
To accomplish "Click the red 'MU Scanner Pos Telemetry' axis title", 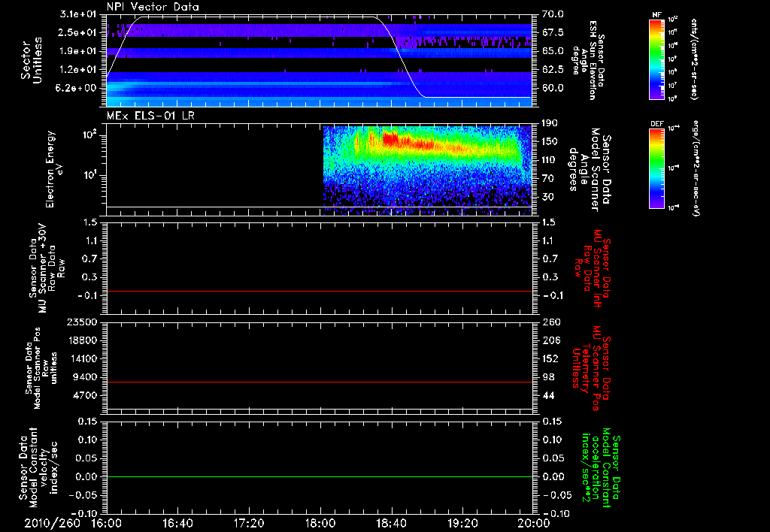I will 592,368.
